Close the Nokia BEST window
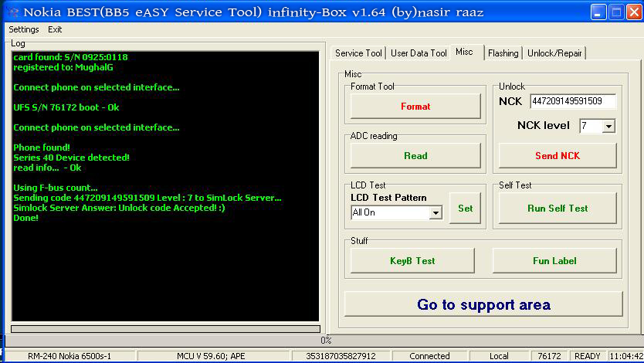Viewport: 644px width, 363px height. point(634,12)
